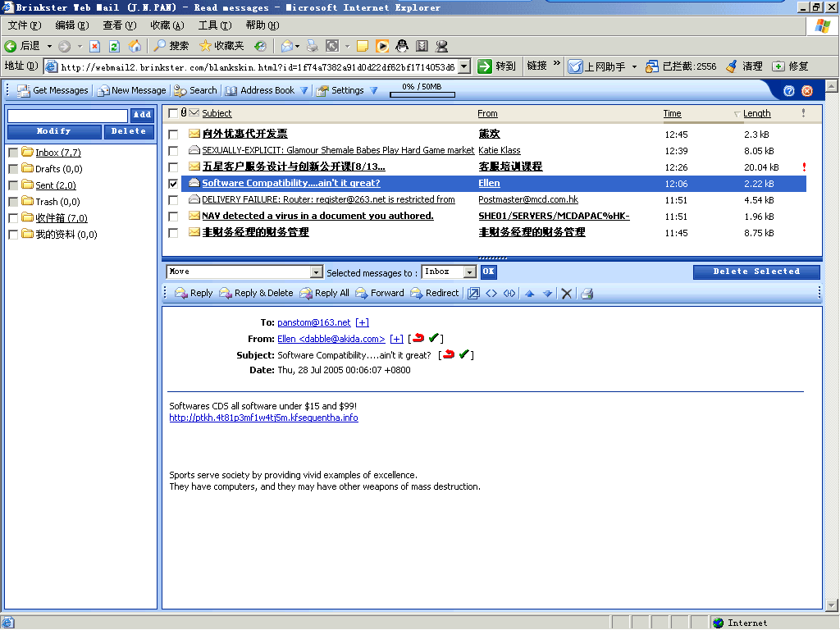Click the IE Stop loading icon
The width and height of the screenshot is (840, 630).
tap(95, 46)
